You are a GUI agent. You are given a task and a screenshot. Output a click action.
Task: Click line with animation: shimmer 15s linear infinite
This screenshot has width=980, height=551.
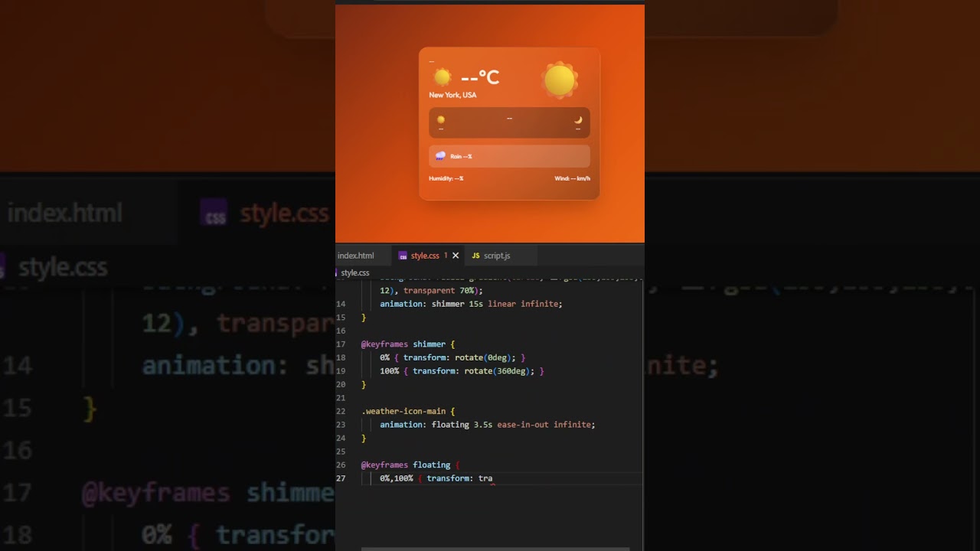(x=471, y=304)
